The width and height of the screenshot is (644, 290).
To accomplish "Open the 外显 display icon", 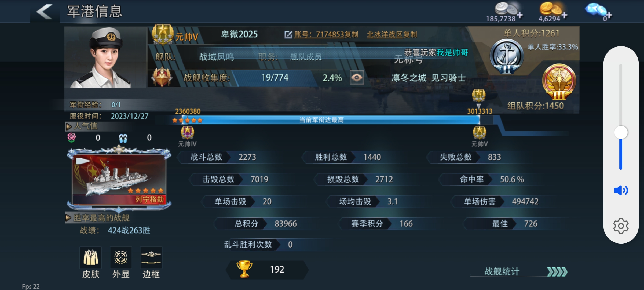I will 121,258.
